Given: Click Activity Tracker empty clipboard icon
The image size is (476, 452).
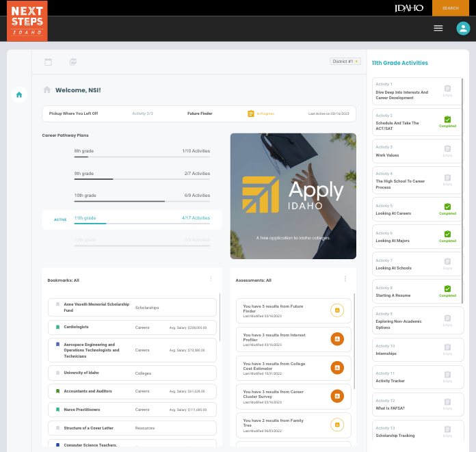Looking at the screenshot, I should (447, 374).
